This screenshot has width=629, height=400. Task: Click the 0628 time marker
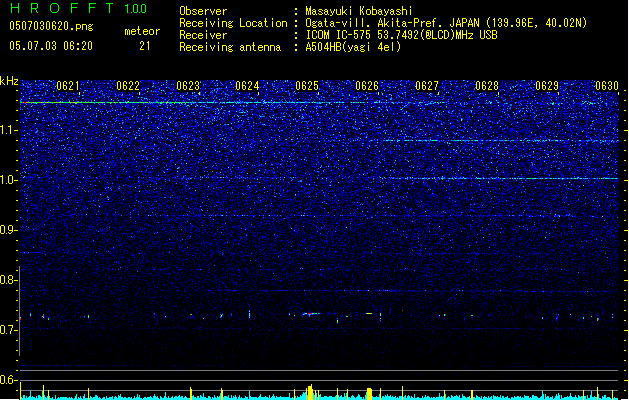(x=487, y=86)
